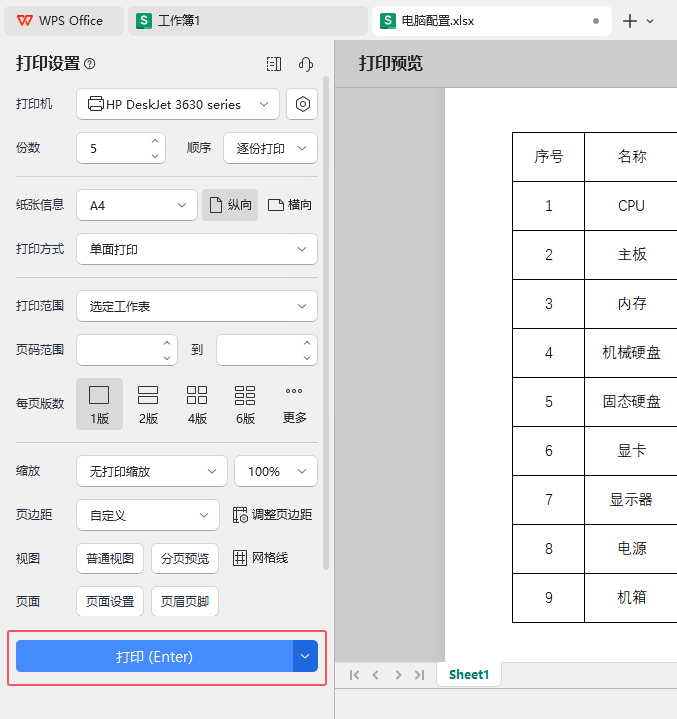The width and height of the screenshot is (677, 719).
Task: Go to last preview page
Action: 419,675
